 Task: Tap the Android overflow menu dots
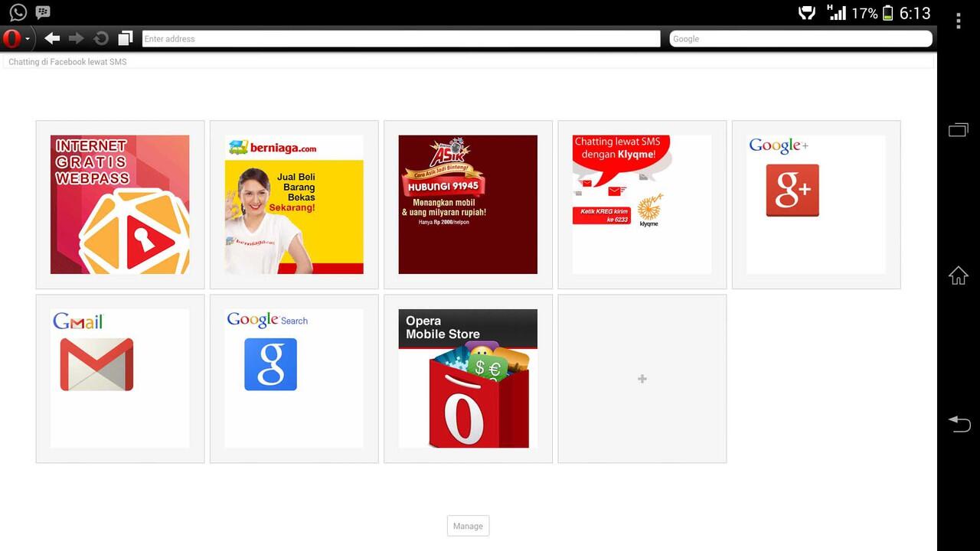[x=959, y=20]
